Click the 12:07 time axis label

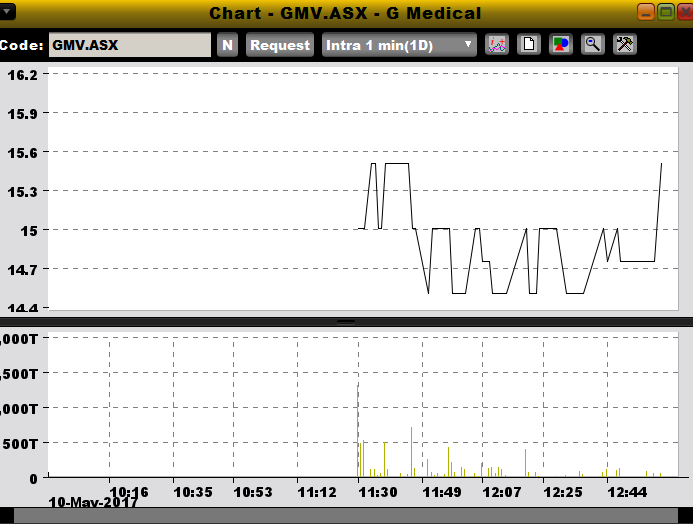click(x=502, y=492)
